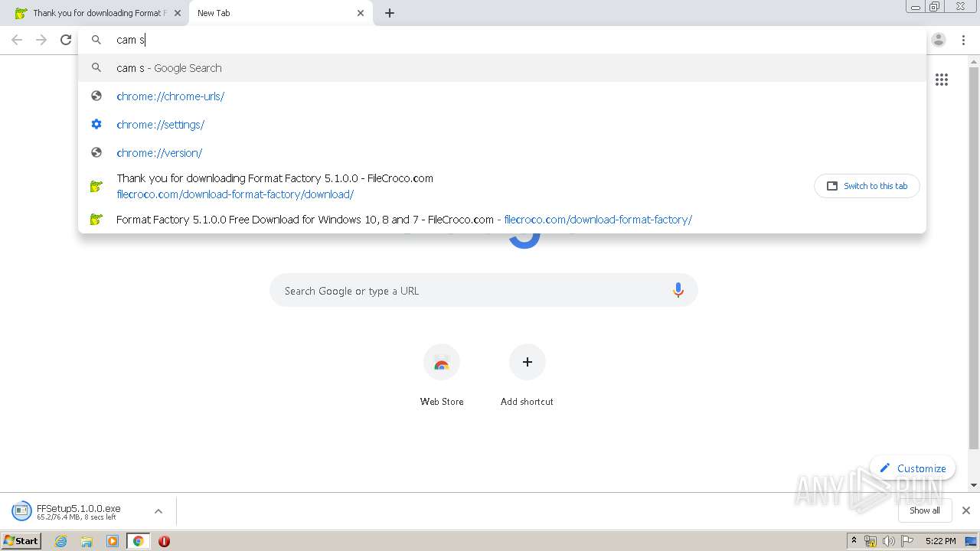Click the settings gear suggestion icon
Viewport: 980px width, 551px height.
point(96,124)
